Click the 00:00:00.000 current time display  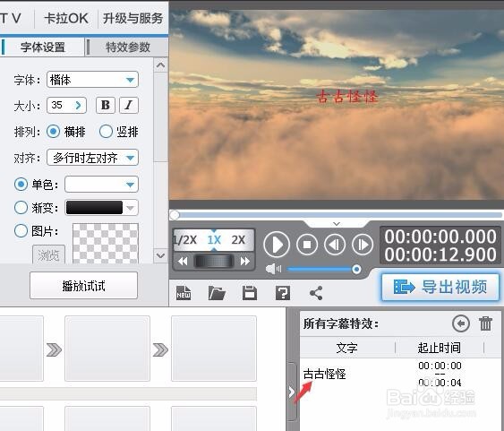pyautogui.click(x=440, y=237)
